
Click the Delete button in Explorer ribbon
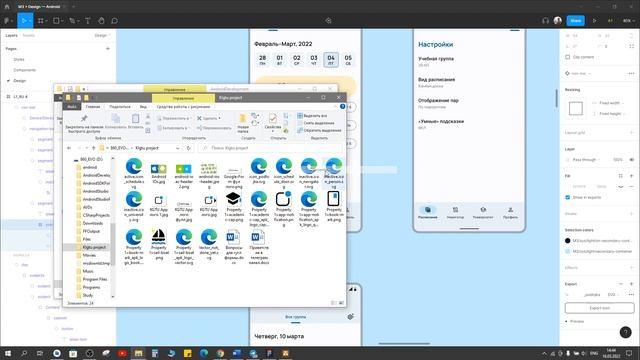(208, 118)
